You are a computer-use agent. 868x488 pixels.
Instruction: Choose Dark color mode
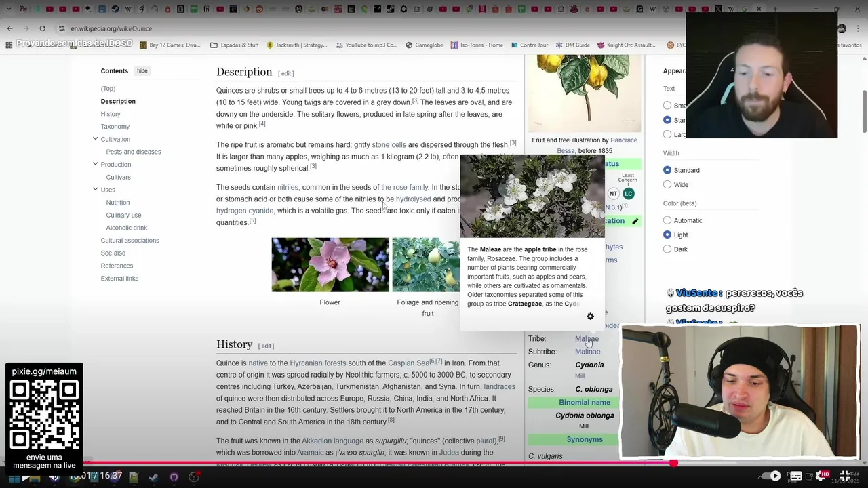[667, 249]
